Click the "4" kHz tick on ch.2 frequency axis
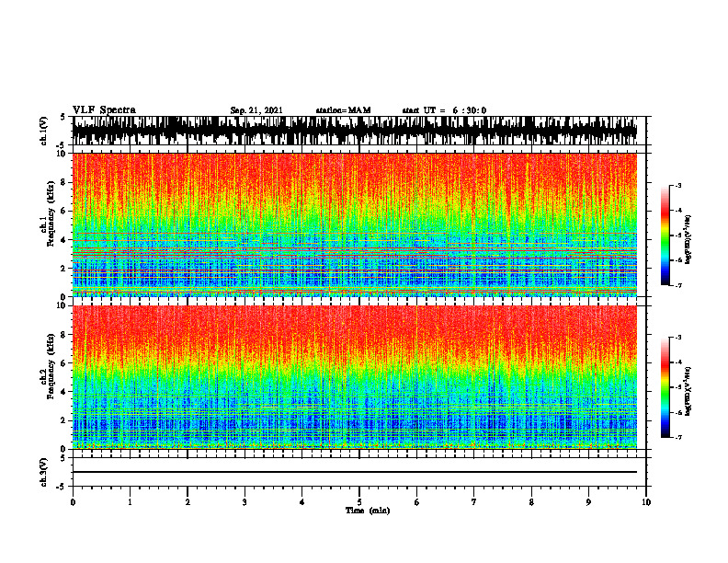Screen dimensions: 728x563 pyautogui.click(x=64, y=392)
